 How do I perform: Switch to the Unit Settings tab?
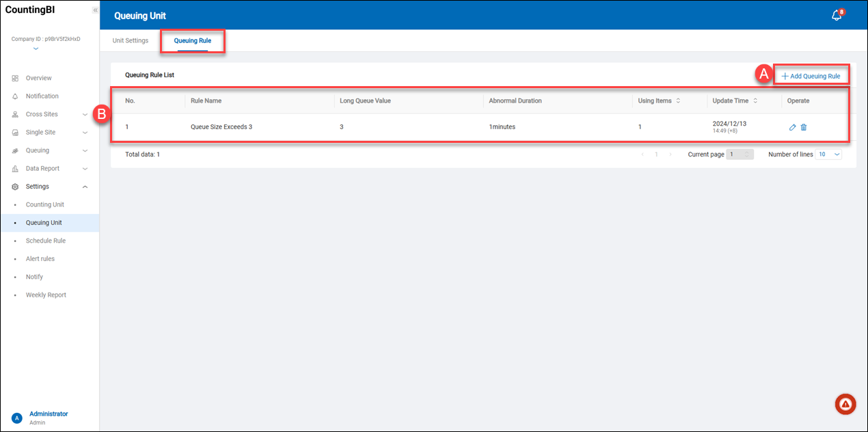click(x=130, y=41)
